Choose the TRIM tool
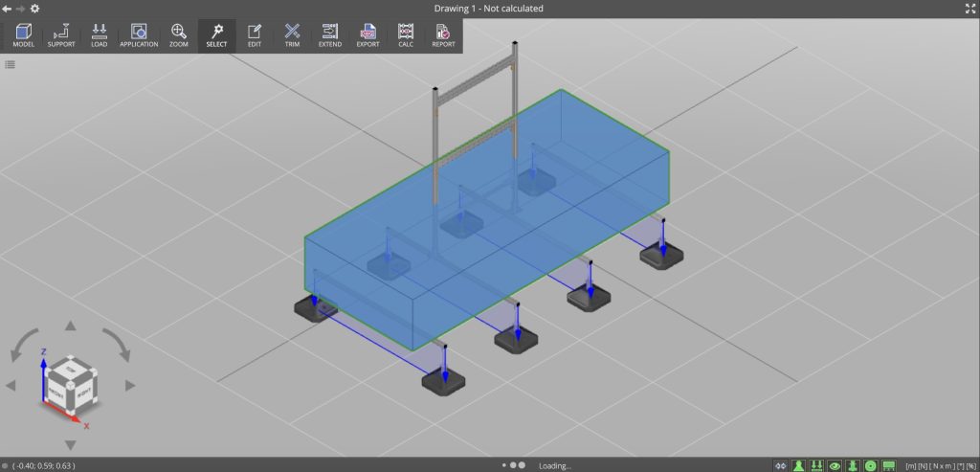This screenshot has height=472, width=980. (292, 35)
